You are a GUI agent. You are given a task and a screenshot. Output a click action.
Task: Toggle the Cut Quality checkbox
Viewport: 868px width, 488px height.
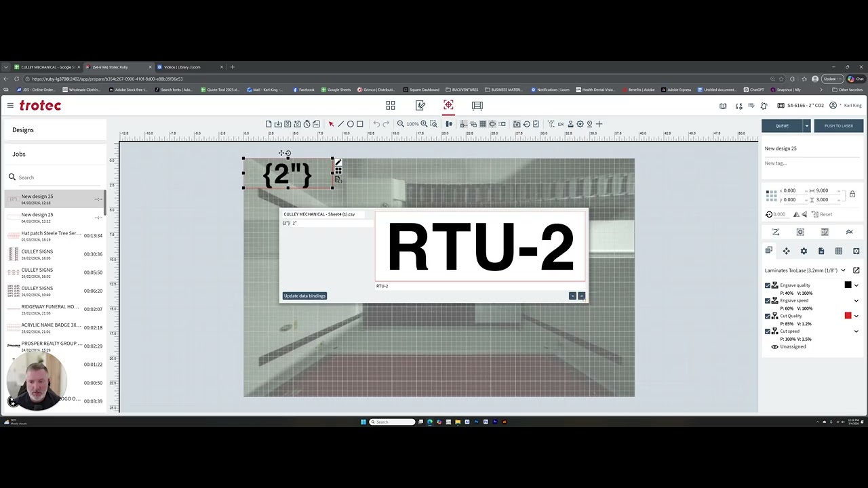pyautogui.click(x=768, y=316)
